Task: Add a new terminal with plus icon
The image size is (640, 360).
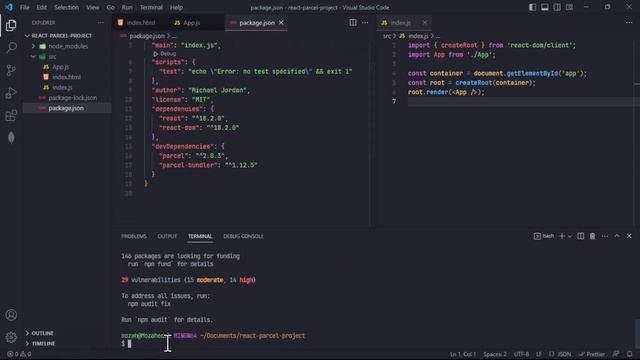Action: coord(562,236)
